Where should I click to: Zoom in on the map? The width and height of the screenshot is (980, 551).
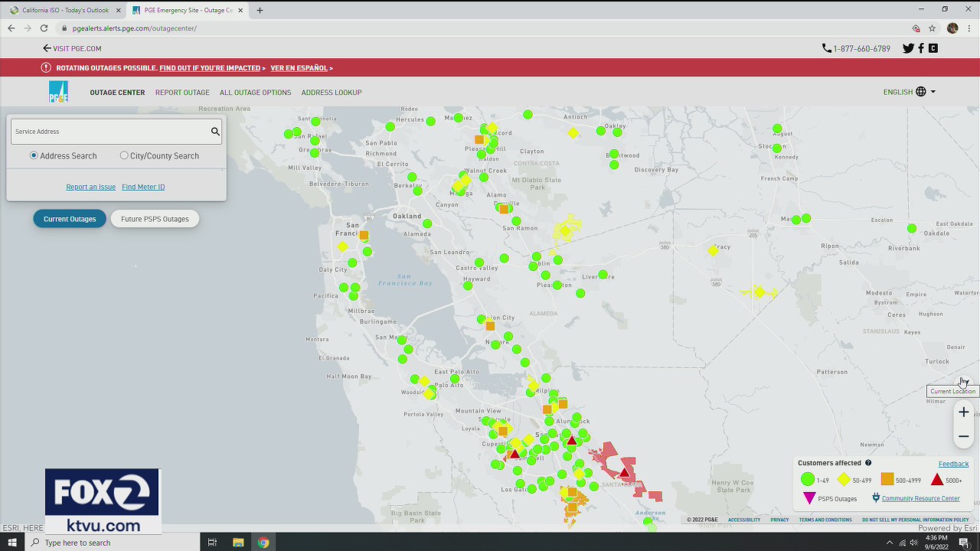click(x=964, y=412)
